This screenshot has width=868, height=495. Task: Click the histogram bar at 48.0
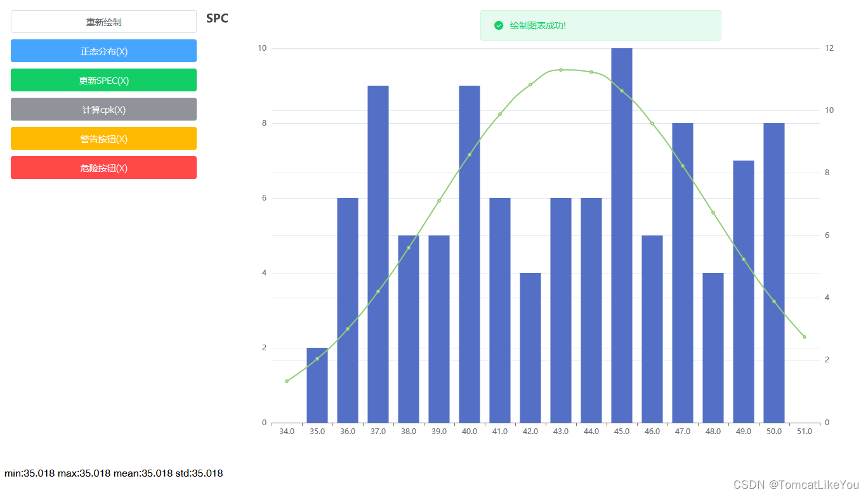pyautogui.click(x=713, y=348)
